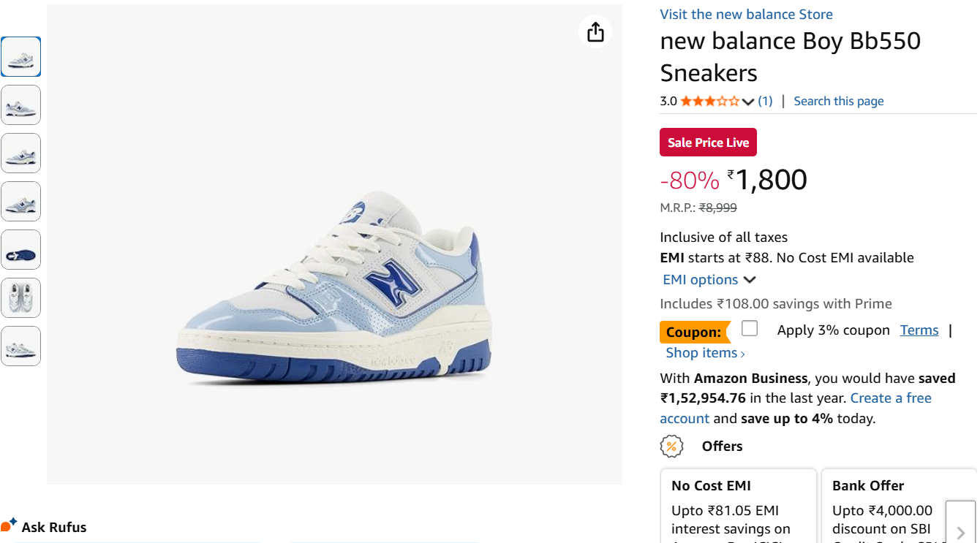This screenshot has height=543, width=980.
Task: Click the Sale Price Live badge
Action: [708, 143]
